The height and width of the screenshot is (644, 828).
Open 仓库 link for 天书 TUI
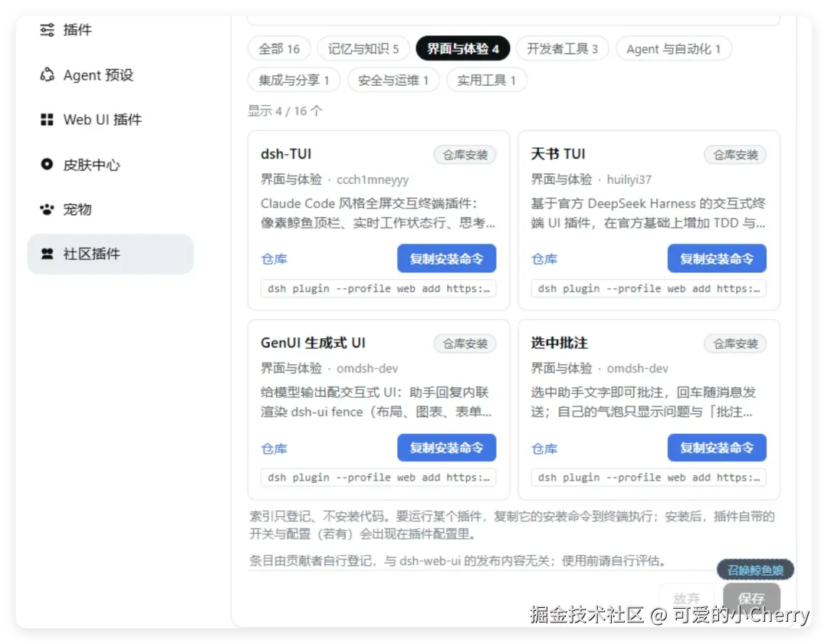(x=544, y=259)
